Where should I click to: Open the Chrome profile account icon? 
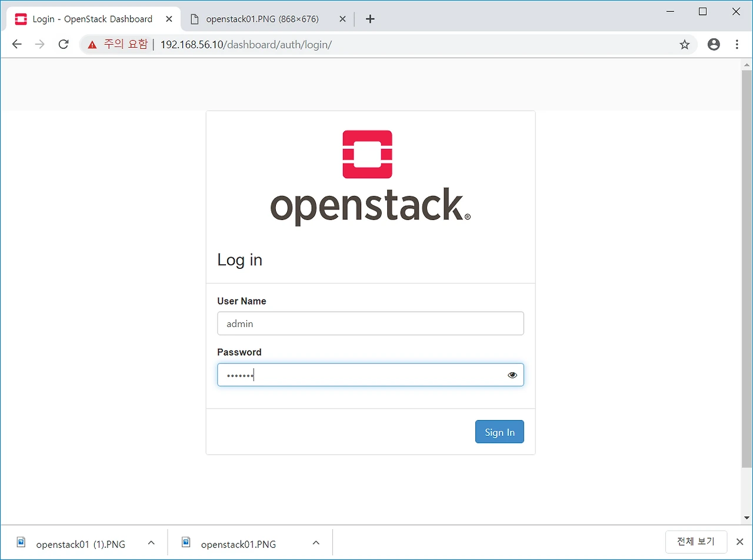[714, 44]
